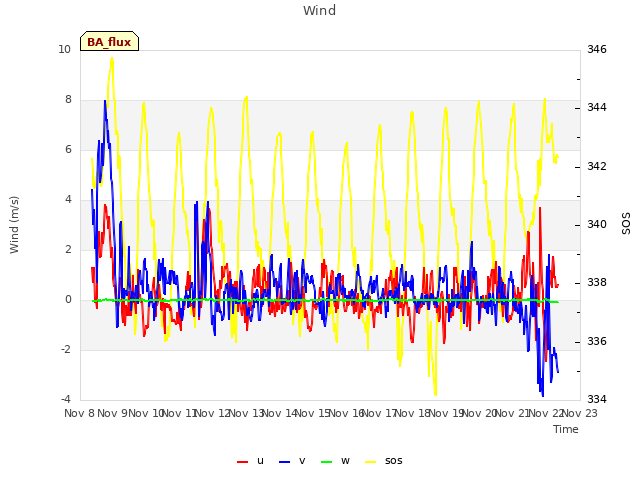
Task: Click the 'Wind' chart title
Action: coord(320,10)
